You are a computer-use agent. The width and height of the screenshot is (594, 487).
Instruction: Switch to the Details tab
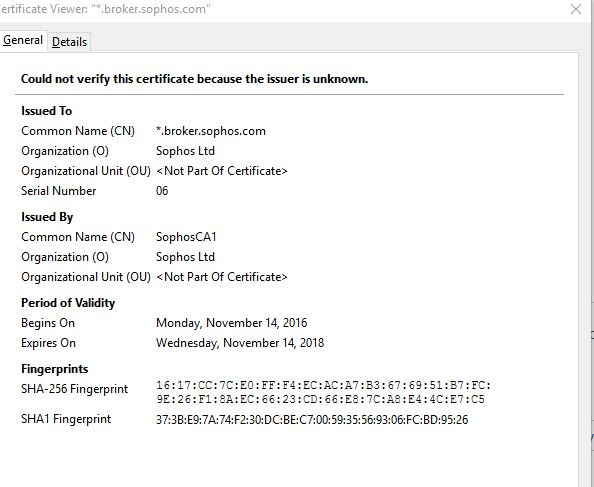point(69,42)
